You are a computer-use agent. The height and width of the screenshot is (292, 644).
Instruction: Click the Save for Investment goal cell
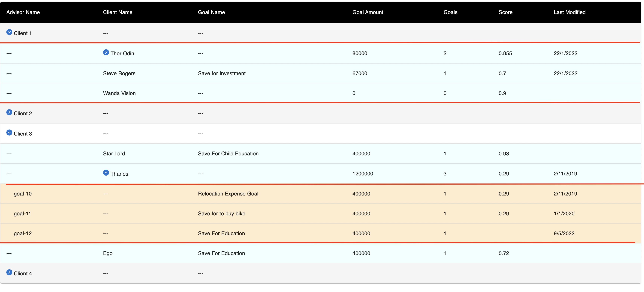point(222,73)
